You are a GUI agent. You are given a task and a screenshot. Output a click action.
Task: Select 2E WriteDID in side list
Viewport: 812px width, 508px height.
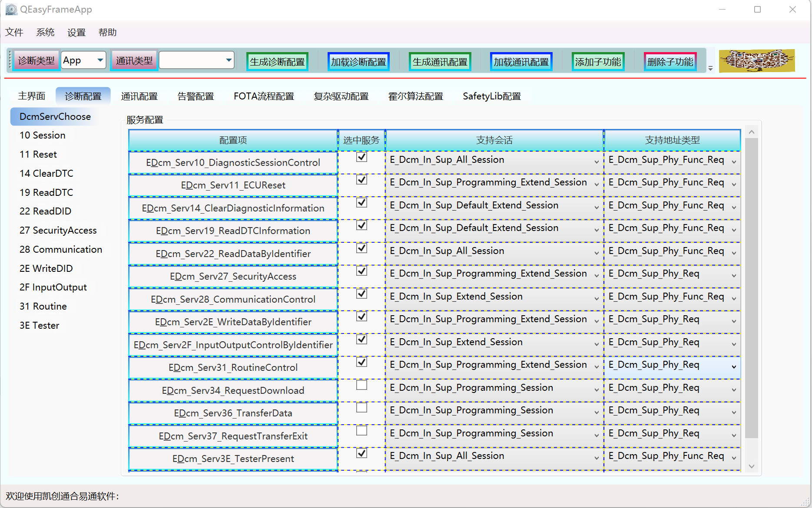pos(46,268)
